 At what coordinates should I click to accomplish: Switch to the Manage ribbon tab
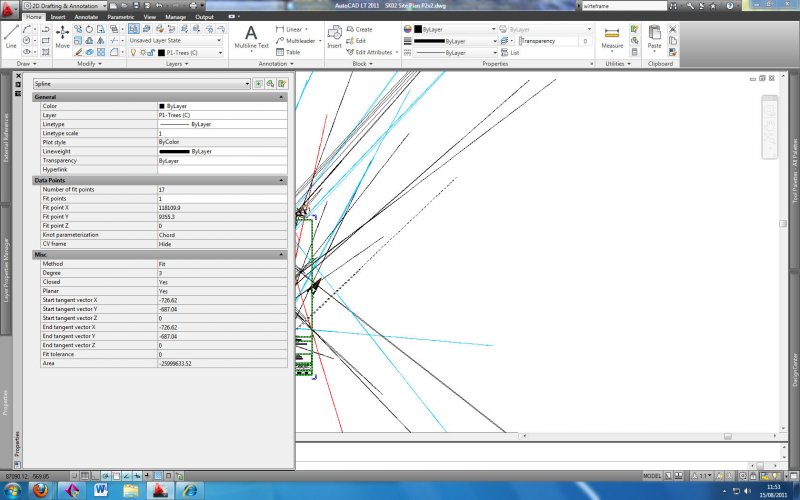point(176,17)
